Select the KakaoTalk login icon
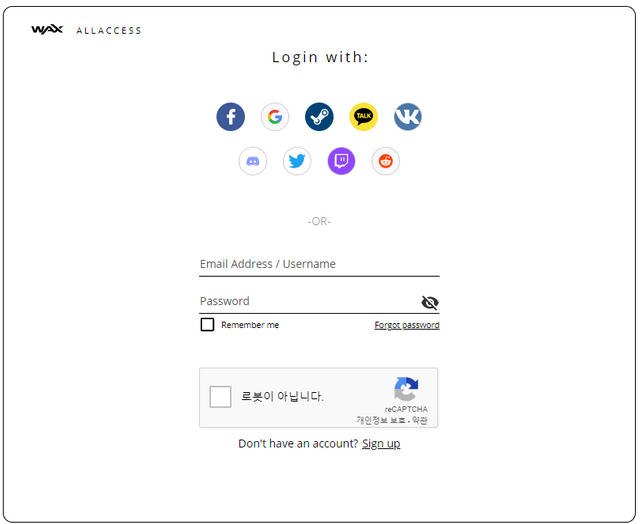The image size is (640, 524). [x=364, y=117]
